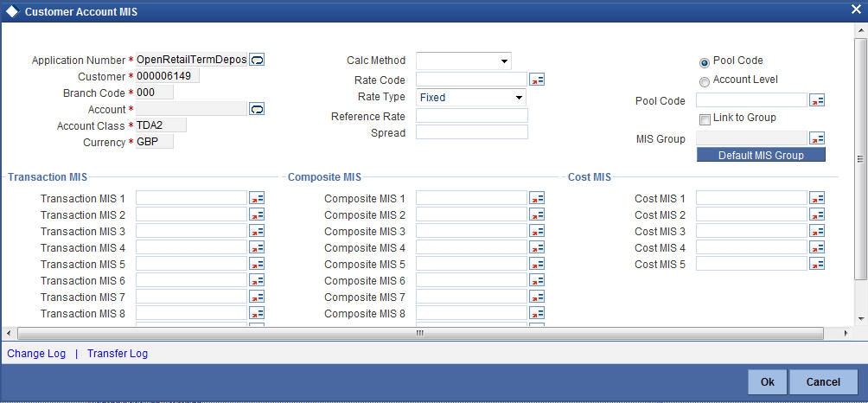Click the horizontal scrollbar thumb
This screenshot has height=403, width=868.
420,333
